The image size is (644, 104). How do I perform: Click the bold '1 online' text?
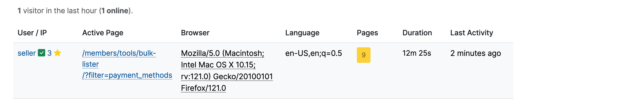(x=115, y=11)
